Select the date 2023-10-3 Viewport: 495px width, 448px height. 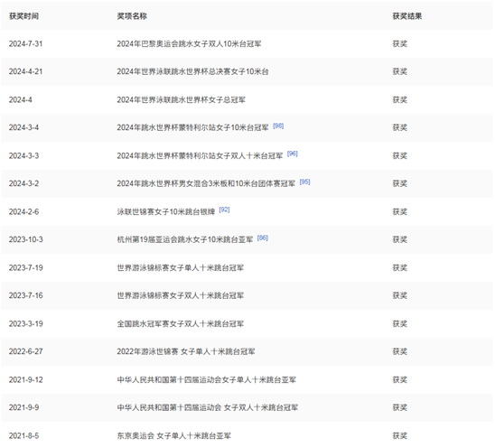[x=26, y=239]
